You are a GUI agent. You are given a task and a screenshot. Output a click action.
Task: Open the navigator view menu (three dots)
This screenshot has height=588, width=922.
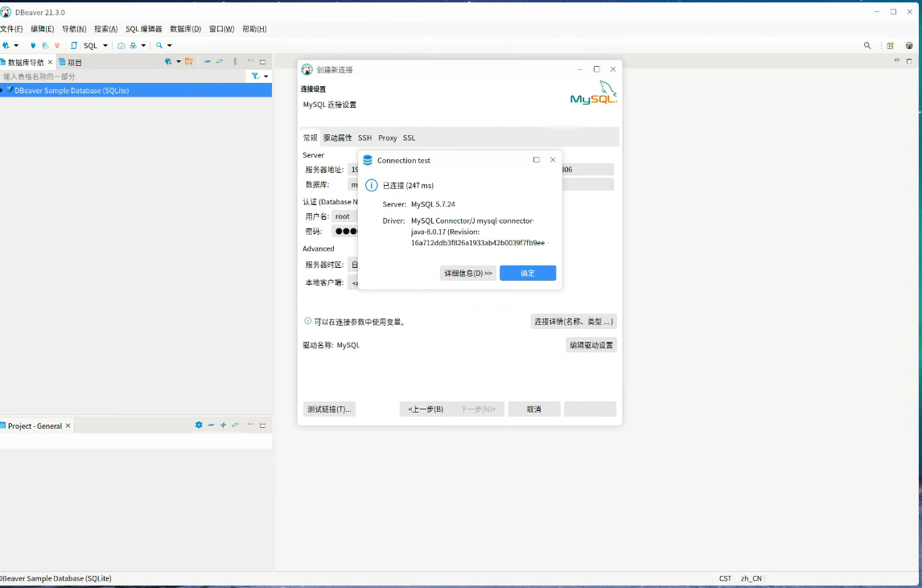(235, 61)
